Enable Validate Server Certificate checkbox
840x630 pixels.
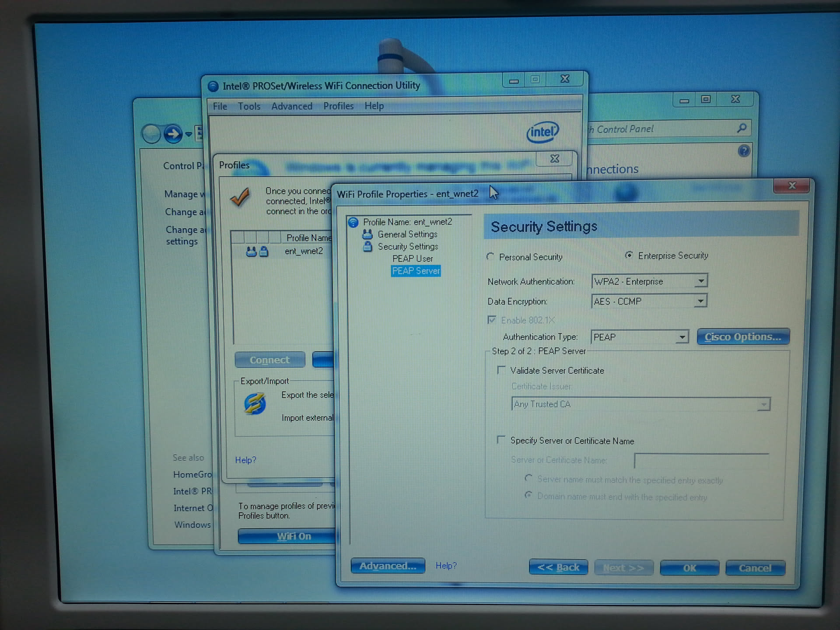pyautogui.click(x=501, y=370)
